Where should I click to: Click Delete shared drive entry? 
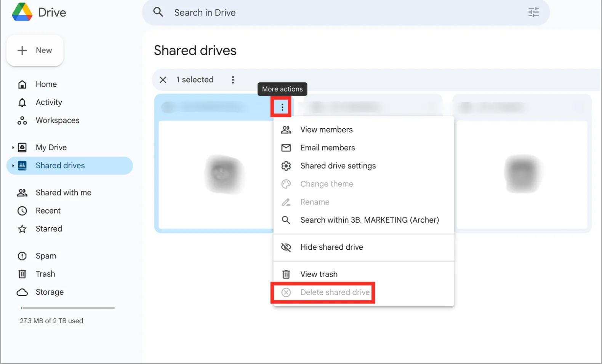pos(364,292)
